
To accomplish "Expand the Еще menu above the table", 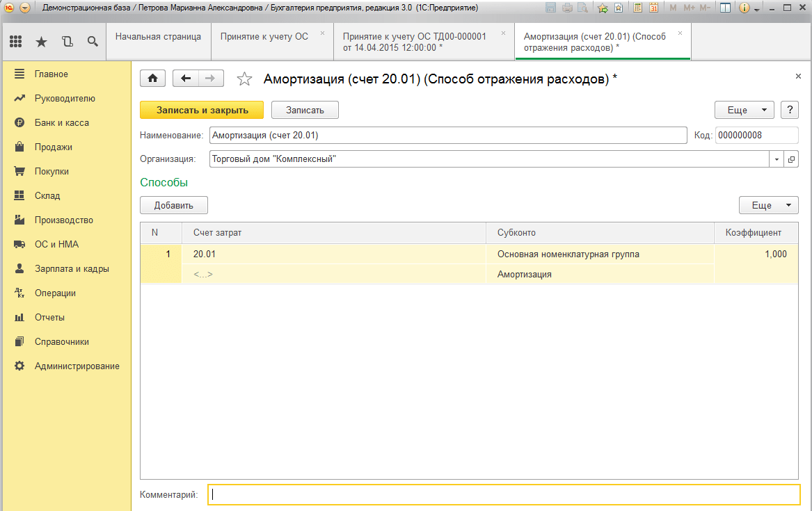I will pyautogui.click(x=768, y=205).
